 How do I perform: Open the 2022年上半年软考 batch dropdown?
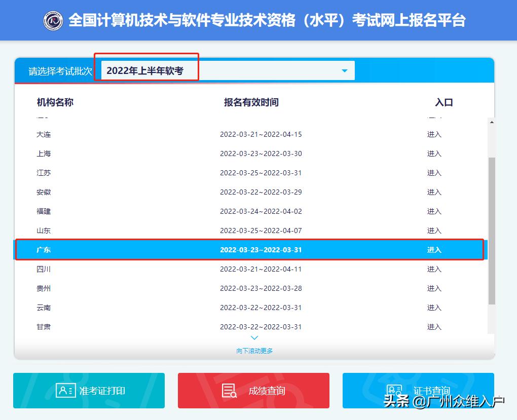(146, 70)
